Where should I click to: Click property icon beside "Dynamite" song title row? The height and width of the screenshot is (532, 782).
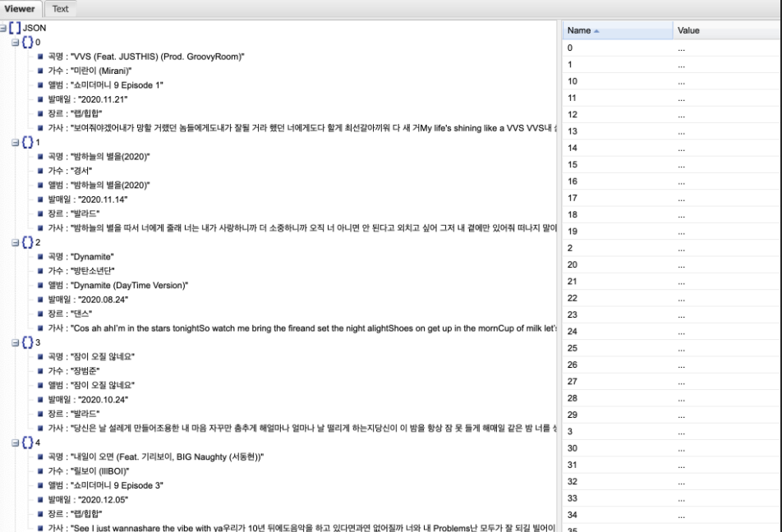[40, 257]
